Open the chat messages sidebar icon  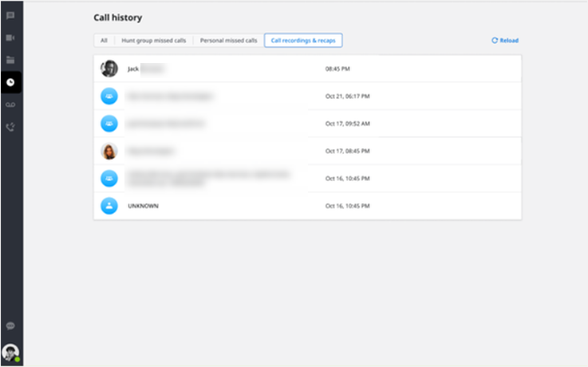(10, 16)
